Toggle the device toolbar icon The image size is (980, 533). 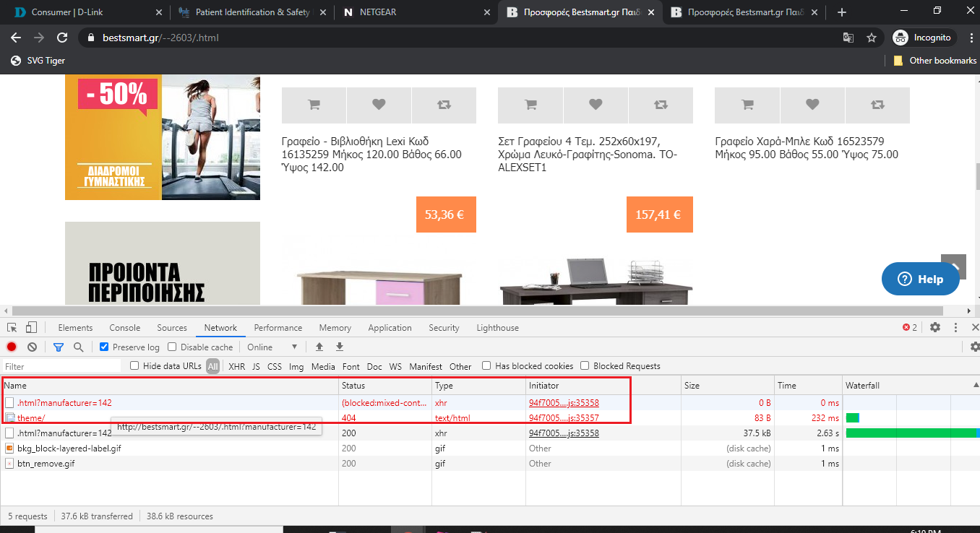pos(31,328)
